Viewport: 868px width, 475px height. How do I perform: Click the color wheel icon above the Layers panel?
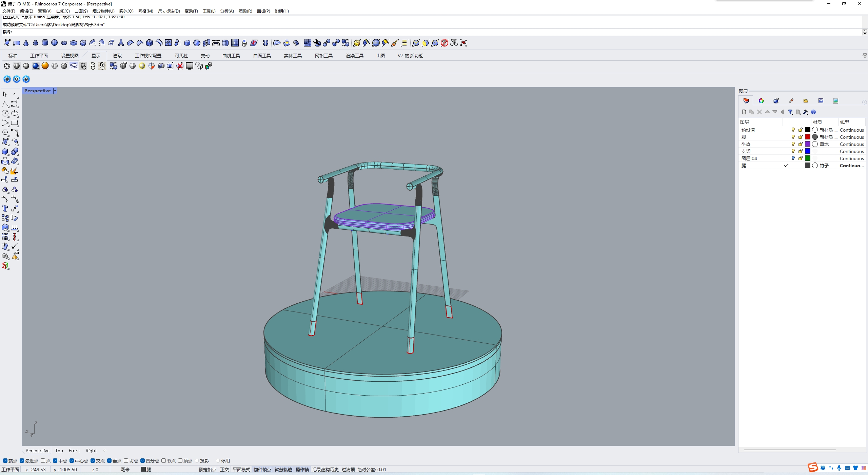(x=761, y=100)
